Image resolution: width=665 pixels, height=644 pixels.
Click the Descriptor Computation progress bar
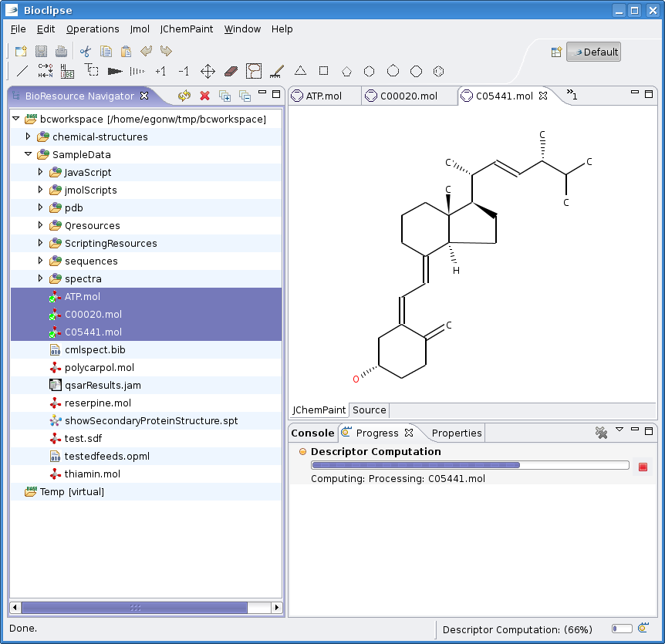(x=469, y=465)
